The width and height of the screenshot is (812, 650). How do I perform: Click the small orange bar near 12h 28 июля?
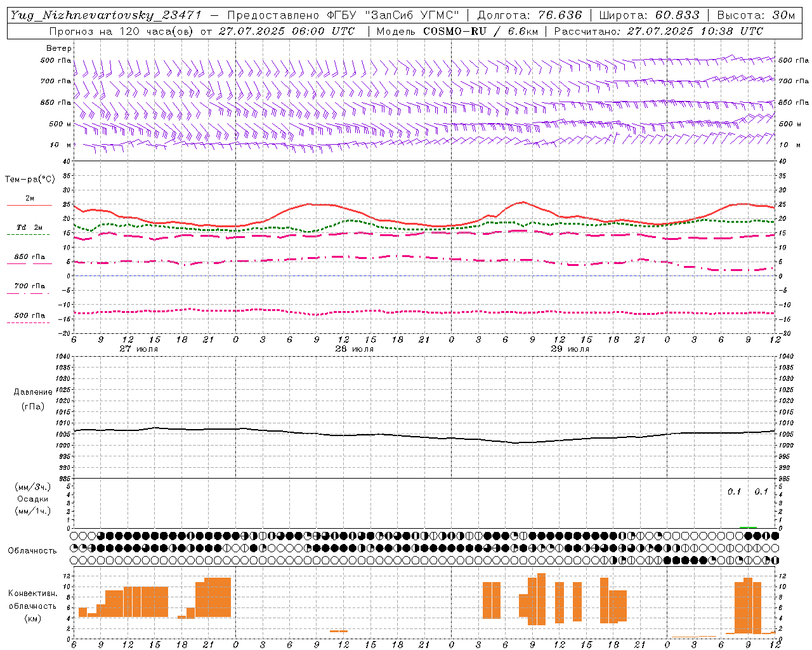click(339, 631)
